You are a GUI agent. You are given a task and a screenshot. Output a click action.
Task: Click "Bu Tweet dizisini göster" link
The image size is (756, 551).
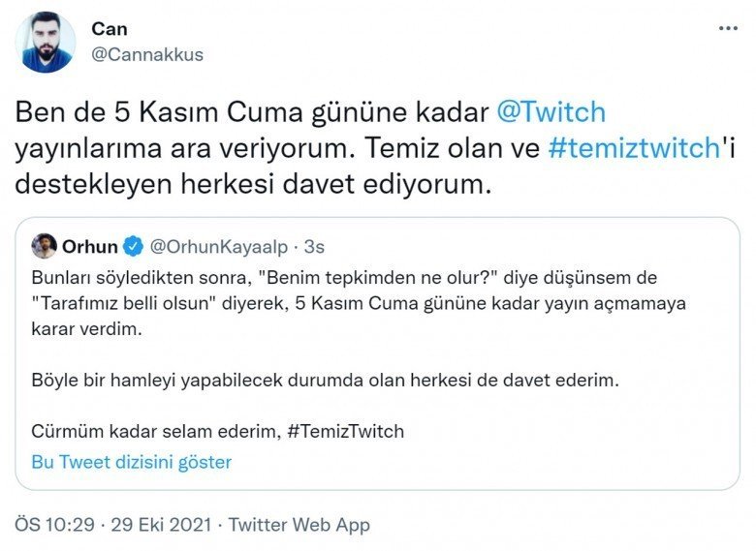click(x=132, y=462)
